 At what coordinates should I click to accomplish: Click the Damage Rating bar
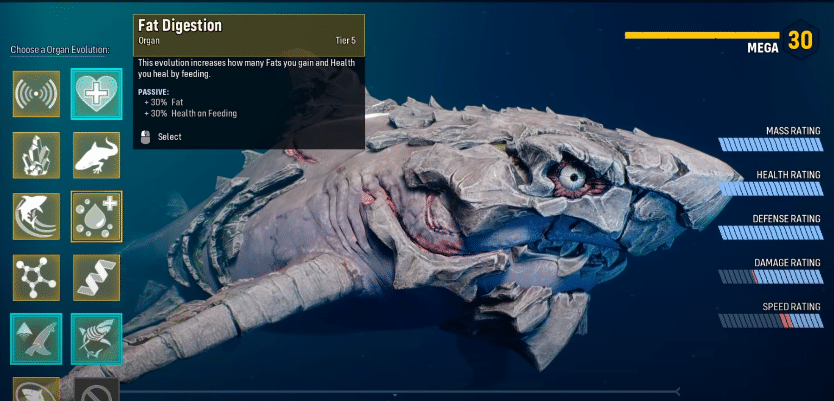pyautogui.click(x=771, y=277)
